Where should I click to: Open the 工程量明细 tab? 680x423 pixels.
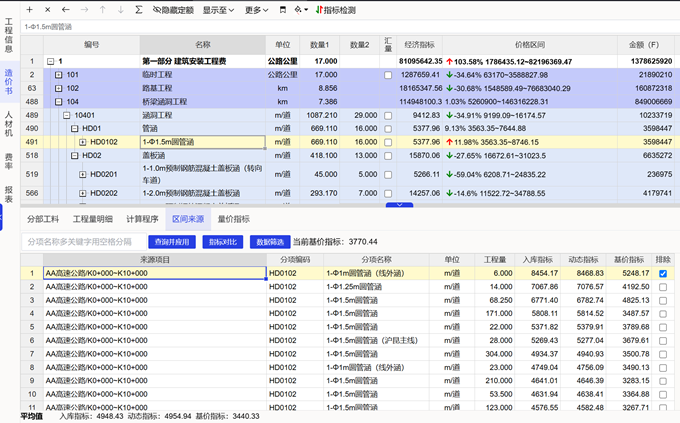[x=91, y=219]
